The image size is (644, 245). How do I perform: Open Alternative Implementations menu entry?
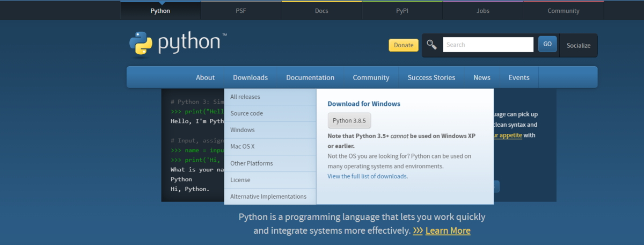coord(268,197)
